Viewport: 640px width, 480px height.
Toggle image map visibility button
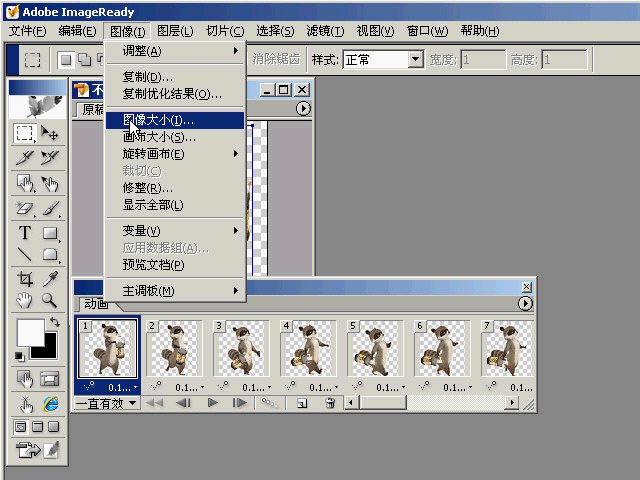pyautogui.click(x=24, y=379)
